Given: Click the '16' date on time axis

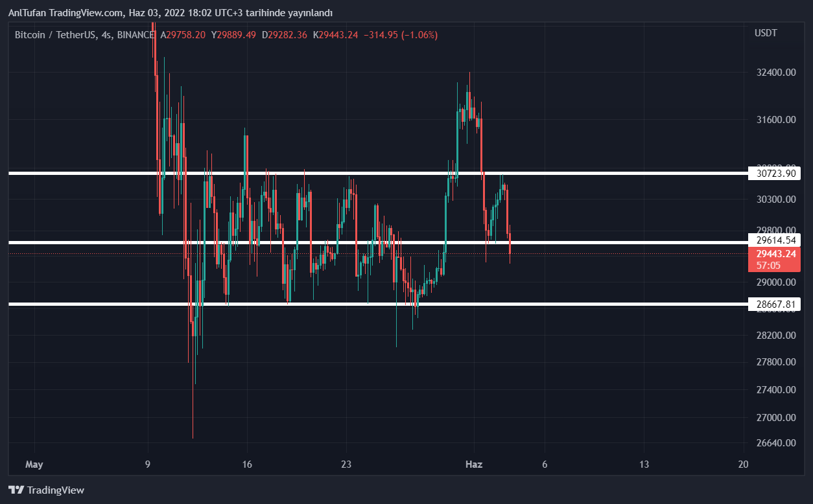Looking at the screenshot, I should [x=246, y=464].
